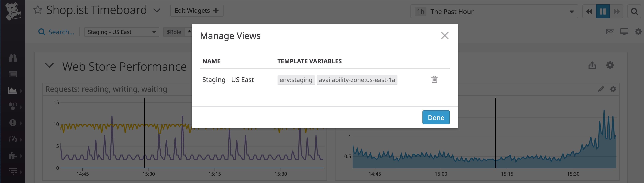Click Done to close Manage Views
Viewport: 644px width, 183px height.
pos(436,117)
